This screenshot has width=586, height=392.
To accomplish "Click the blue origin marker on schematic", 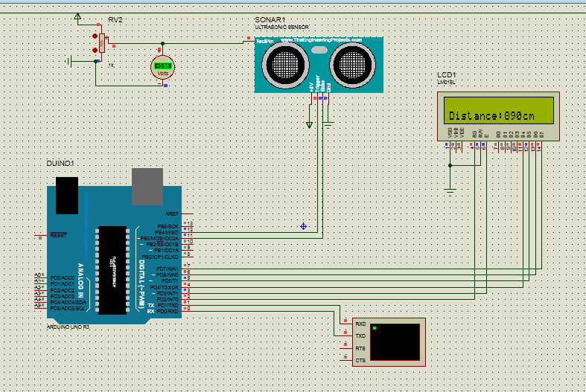I will [304, 226].
